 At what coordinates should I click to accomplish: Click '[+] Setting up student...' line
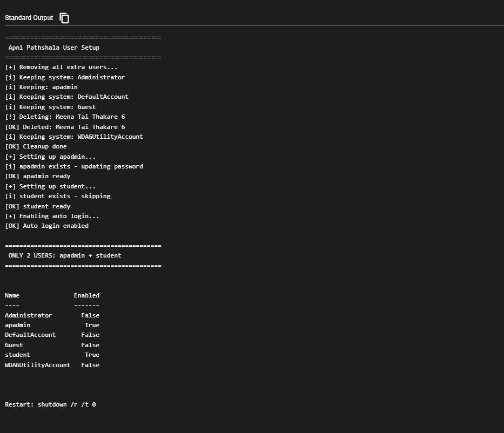coord(50,186)
